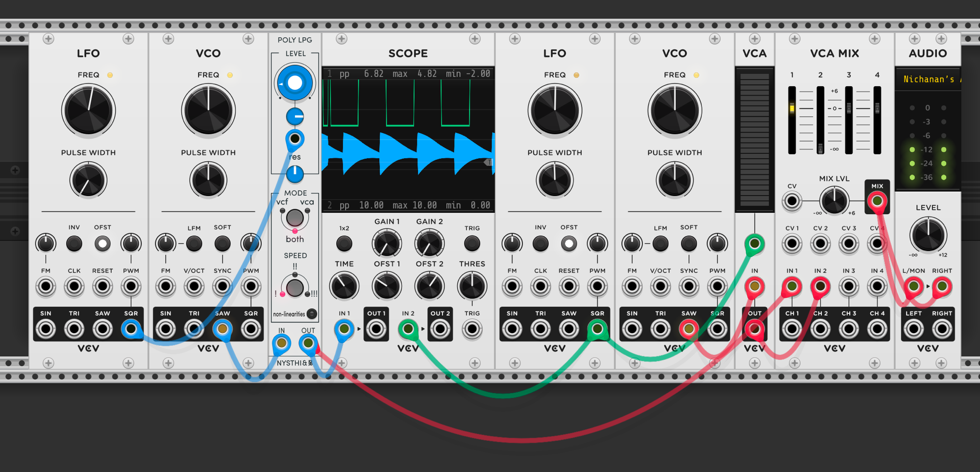The height and width of the screenshot is (472, 980).
Task: Click the IN 2 jack on the SCOPE module
Action: (408, 329)
